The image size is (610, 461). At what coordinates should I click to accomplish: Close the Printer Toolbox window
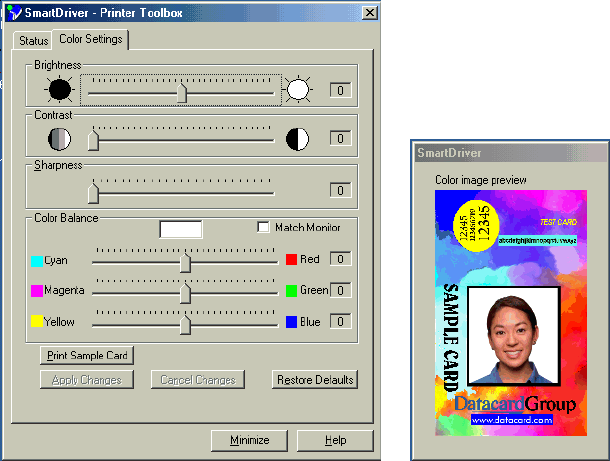(370, 13)
